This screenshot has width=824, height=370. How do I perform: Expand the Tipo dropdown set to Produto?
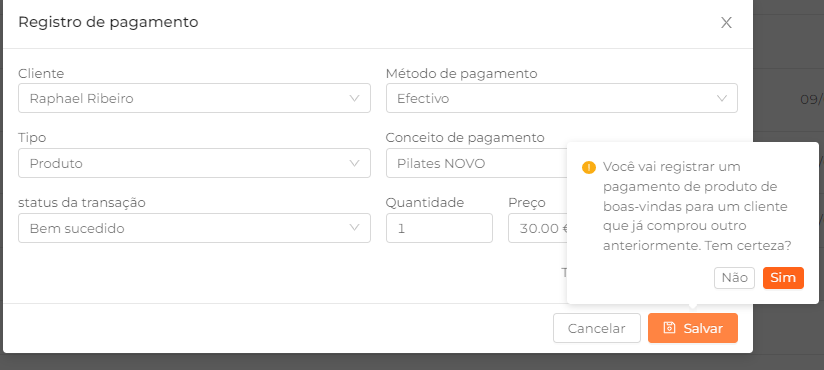tap(194, 163)
